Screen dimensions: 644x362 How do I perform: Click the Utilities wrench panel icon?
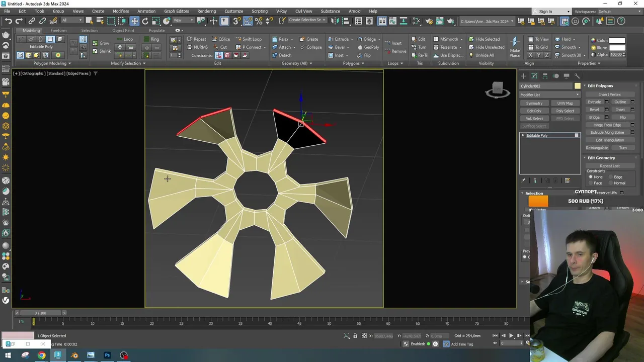pyautogui.click(x=577, y=76)
